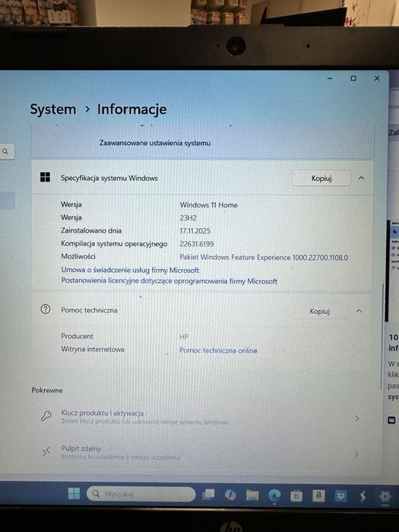Screen dimensions: 399x532
Task: Open Task View from the taskbar
Action: (x=208, y=494)
